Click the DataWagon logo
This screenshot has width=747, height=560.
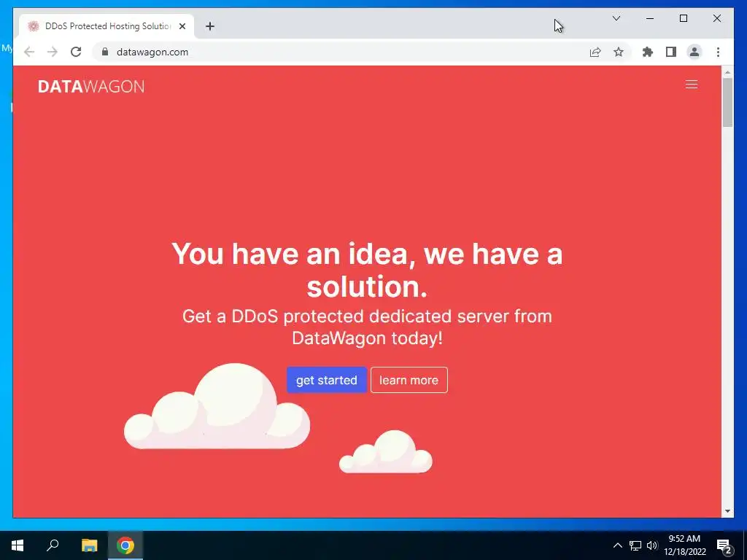coord(91,86)
